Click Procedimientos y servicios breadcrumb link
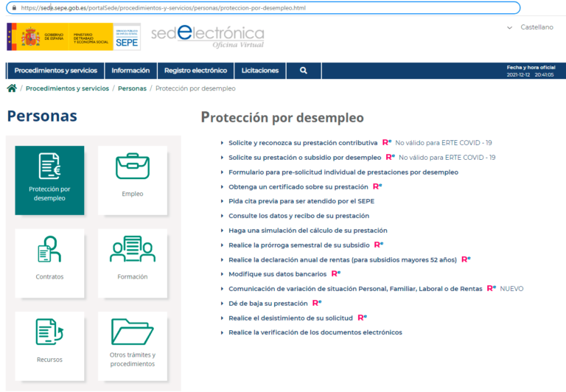 pos(67,88)
